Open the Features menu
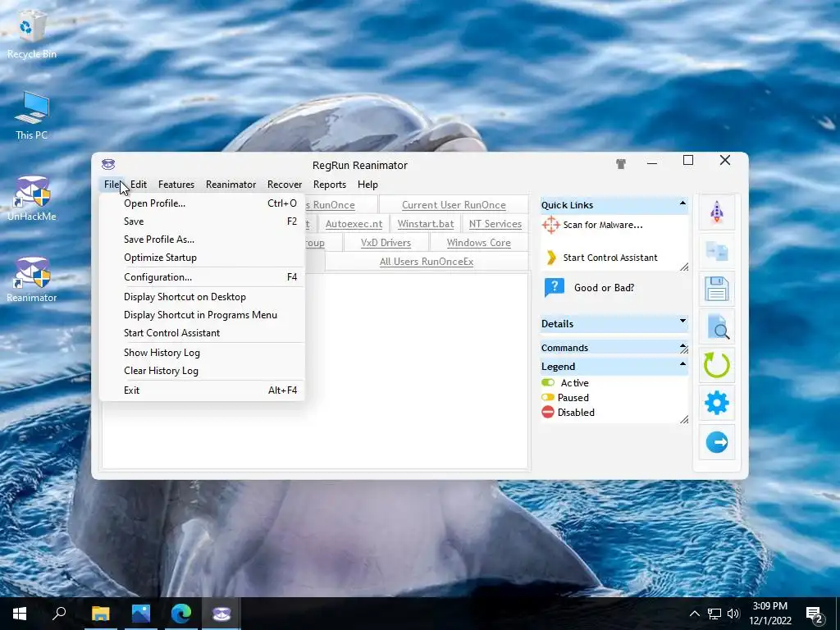The width and height of the screenshot is (840, 630). pos(176,185)
